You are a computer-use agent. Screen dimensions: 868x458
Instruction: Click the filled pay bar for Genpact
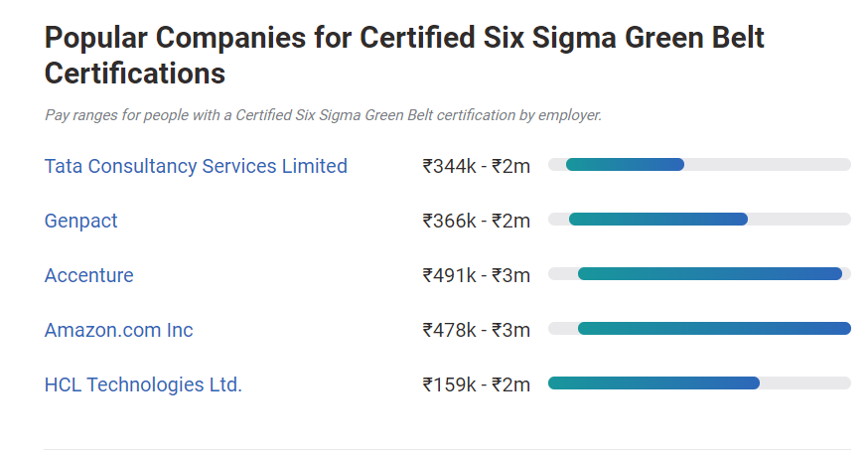tap(657, 219)
